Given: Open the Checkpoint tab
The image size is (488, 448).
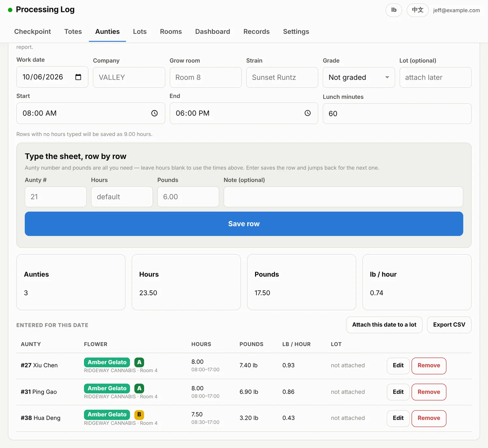Looking at the screenshot, I should pyautogui.click(x=33, y=32).
